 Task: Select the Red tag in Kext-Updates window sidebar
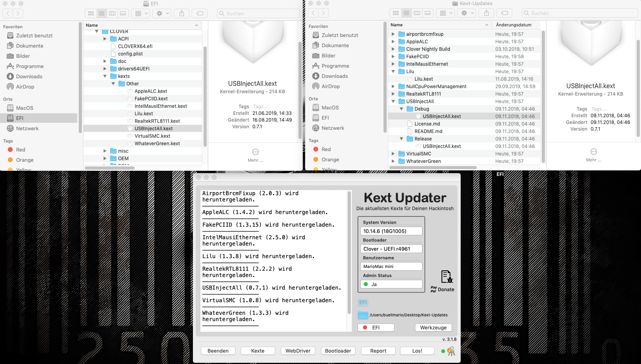coord(326,149)
